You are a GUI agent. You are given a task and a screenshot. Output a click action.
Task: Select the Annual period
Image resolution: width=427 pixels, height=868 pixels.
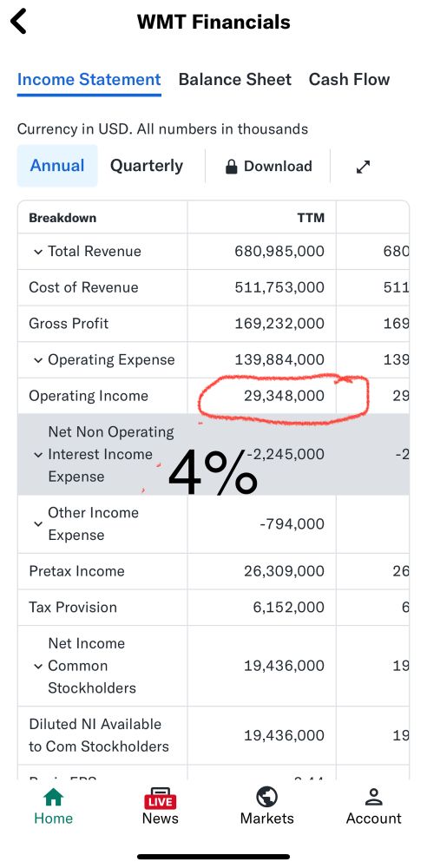pyautogui.click(x=57, y=166)
